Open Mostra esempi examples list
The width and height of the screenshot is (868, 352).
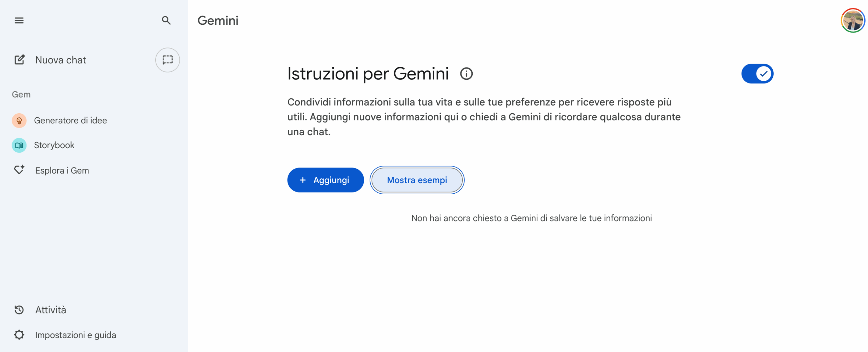(x=417, y=180)
